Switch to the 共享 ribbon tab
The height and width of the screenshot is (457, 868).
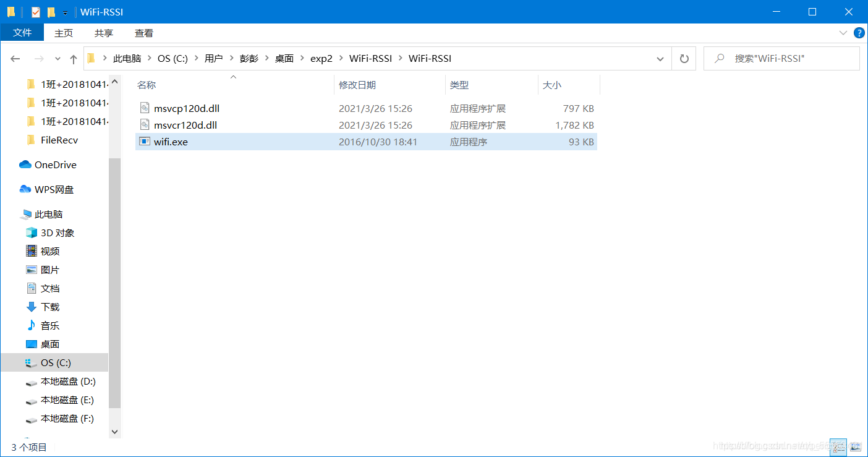(x=104, y=33)
